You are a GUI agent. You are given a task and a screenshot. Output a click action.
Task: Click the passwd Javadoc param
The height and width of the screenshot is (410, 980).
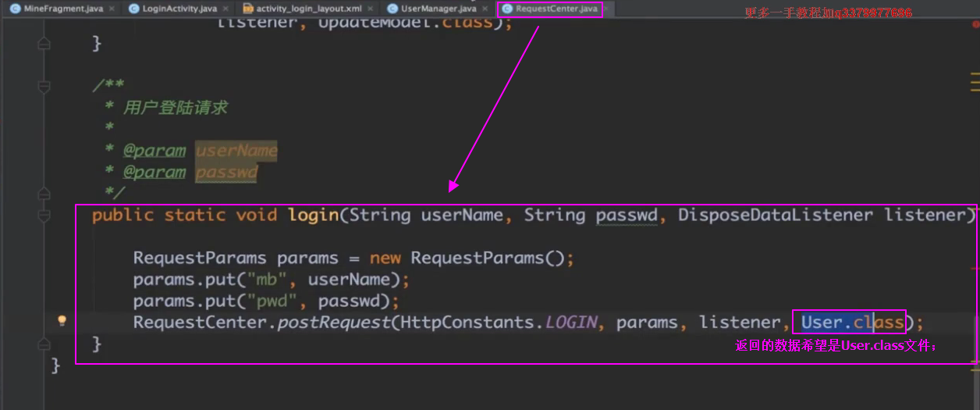pyautogui.click(x=226, y=172)
